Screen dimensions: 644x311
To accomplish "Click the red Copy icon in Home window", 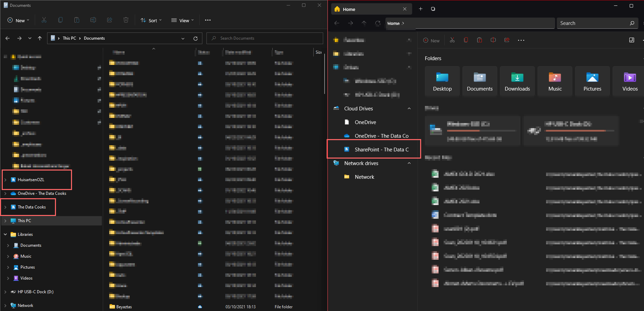I will click(466, 40).
